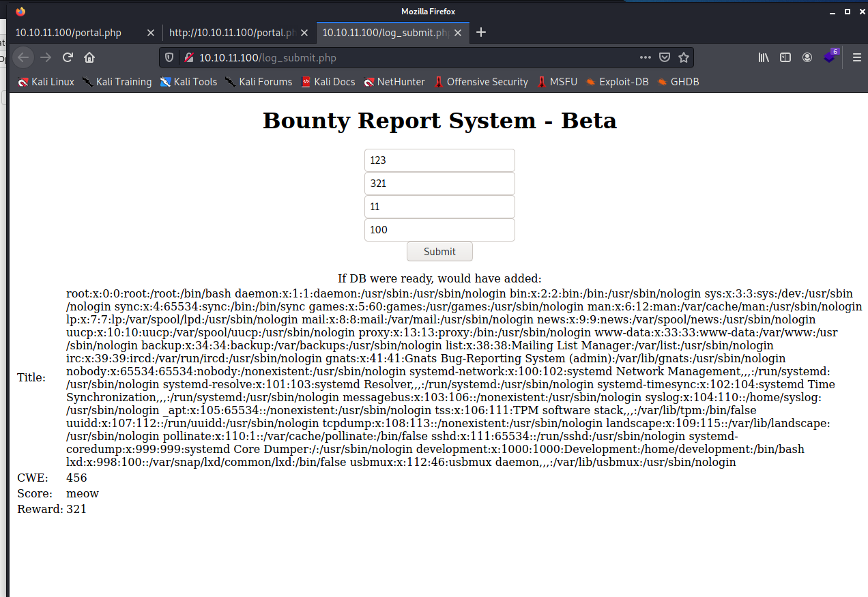Open the Firefox account icon

point(807,58)
